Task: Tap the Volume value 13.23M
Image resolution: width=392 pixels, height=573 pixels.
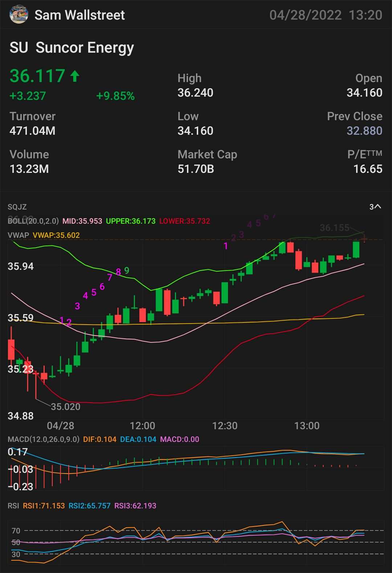Action: tap(29, 169)
